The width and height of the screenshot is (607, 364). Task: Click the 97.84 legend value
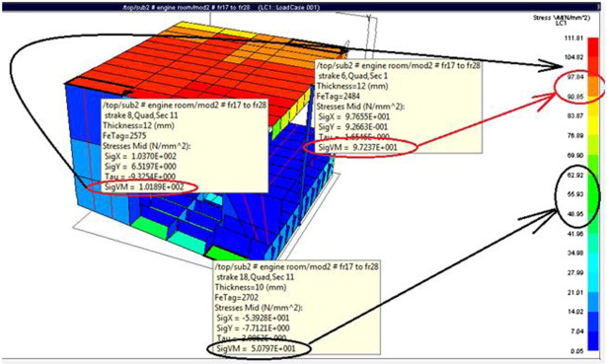point(575,77)
